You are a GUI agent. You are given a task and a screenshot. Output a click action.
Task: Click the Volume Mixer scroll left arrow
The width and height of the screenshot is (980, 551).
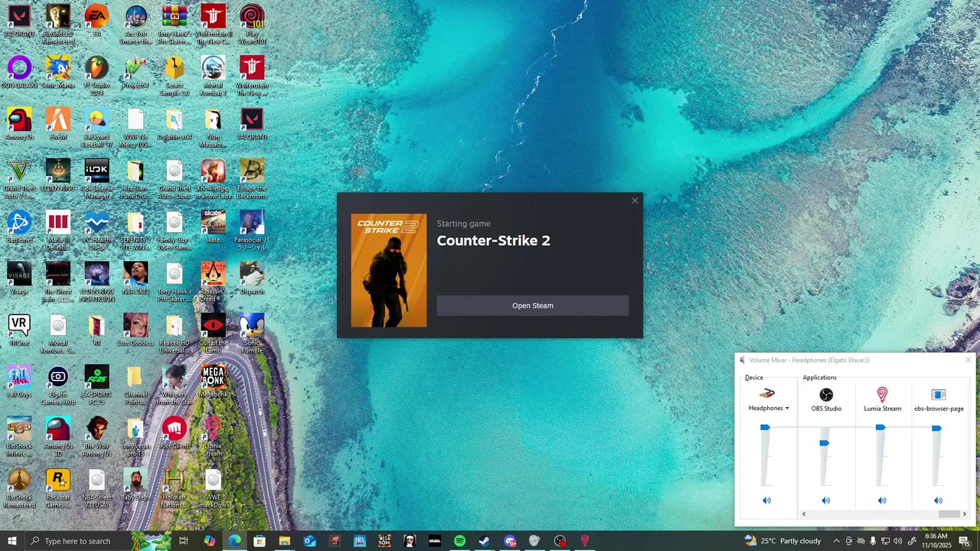point(803,514)
